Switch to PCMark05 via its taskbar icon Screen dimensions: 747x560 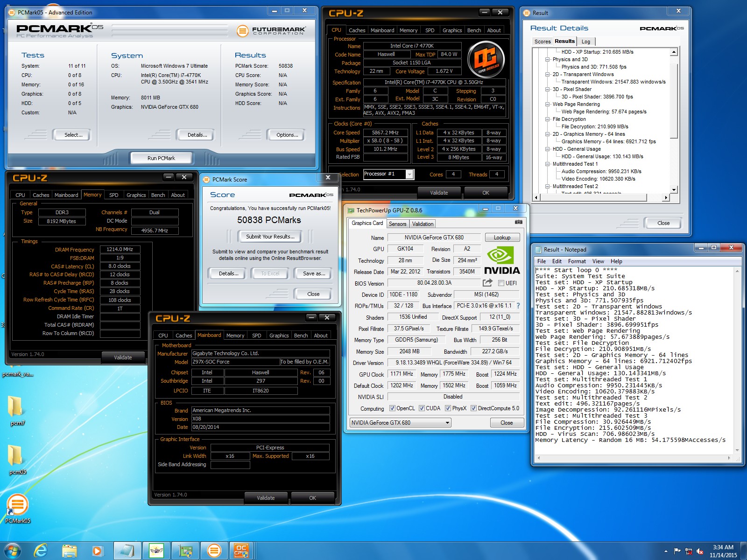pyautogui.click(x=214, y=551)
